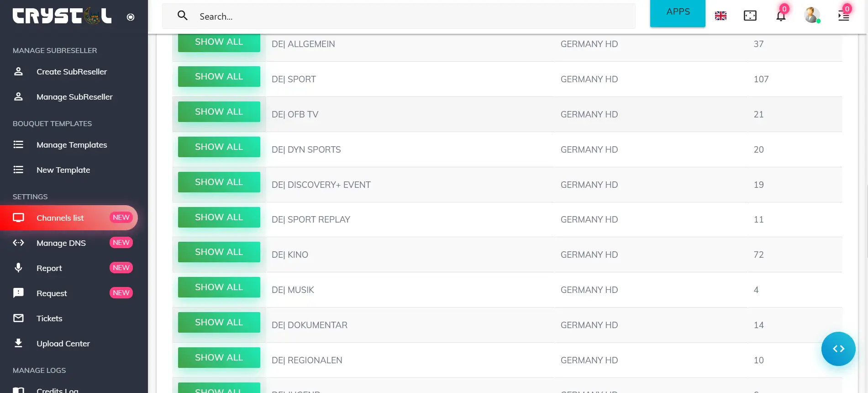Viewport: 868px width, 393px height.
Task: Open the UK flag language selector
Action: pos(721,16)
